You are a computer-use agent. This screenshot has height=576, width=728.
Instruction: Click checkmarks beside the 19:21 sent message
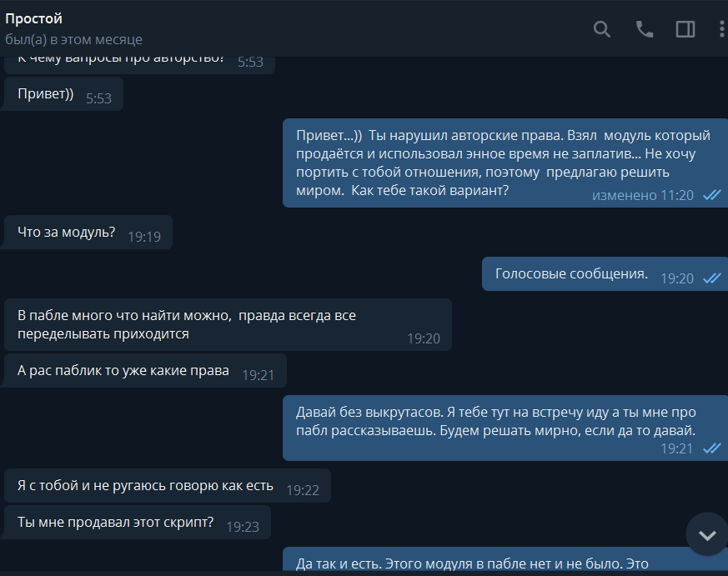click(x=712, y=448)
